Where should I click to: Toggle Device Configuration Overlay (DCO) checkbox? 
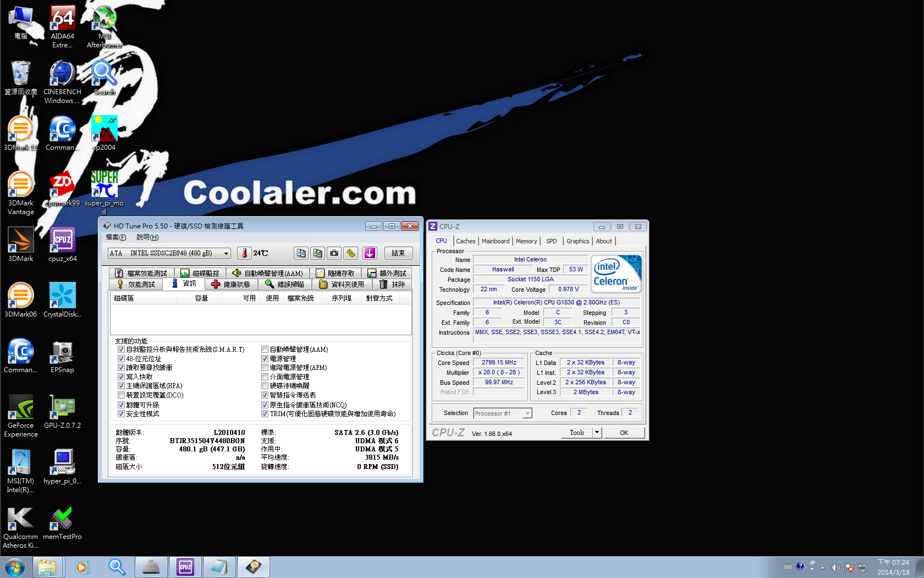(x=121, y=395)
